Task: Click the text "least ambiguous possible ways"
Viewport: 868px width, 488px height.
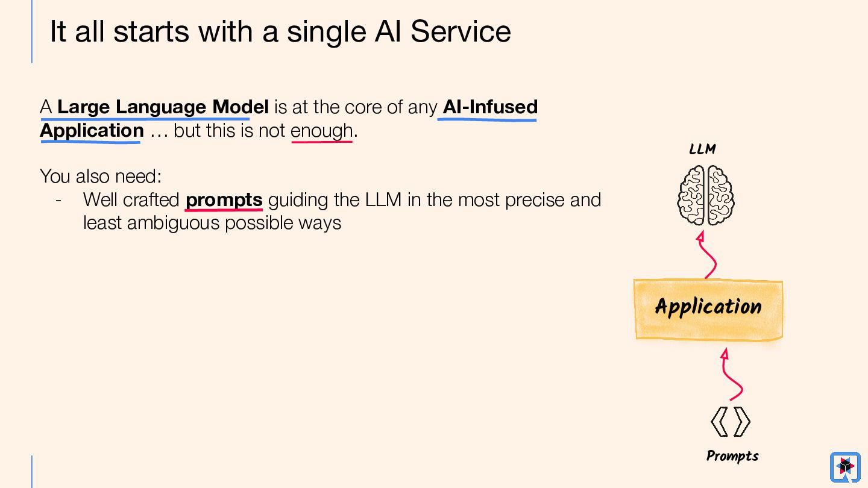Action: pyautogui.click(x=212, y=223)
